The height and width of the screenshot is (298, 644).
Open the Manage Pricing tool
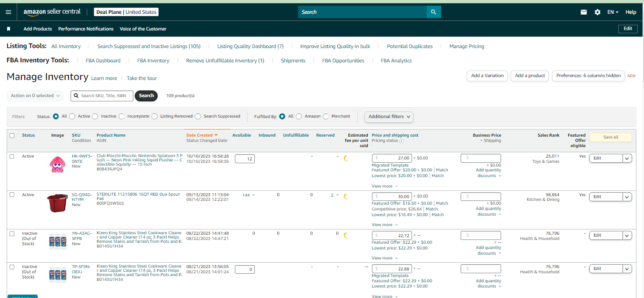tap(467, 47)
